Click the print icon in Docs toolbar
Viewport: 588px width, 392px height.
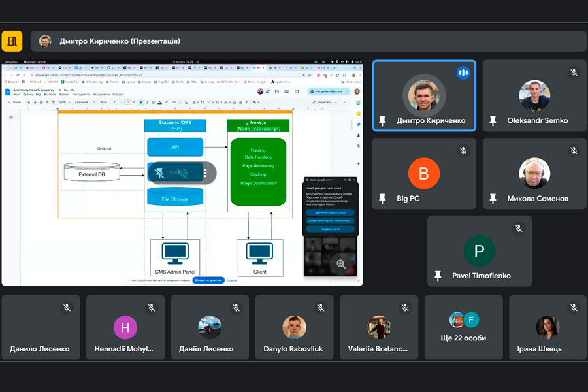pos(41,102)
